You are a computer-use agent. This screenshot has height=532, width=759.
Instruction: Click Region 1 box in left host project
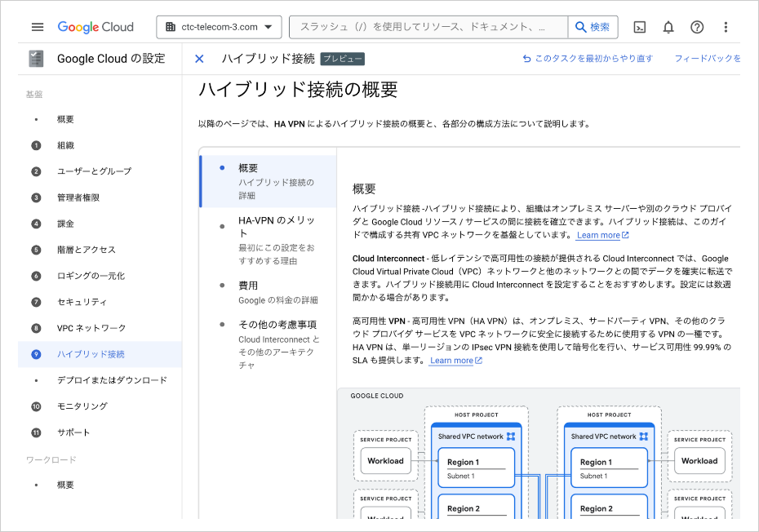[x=477, y=468]
